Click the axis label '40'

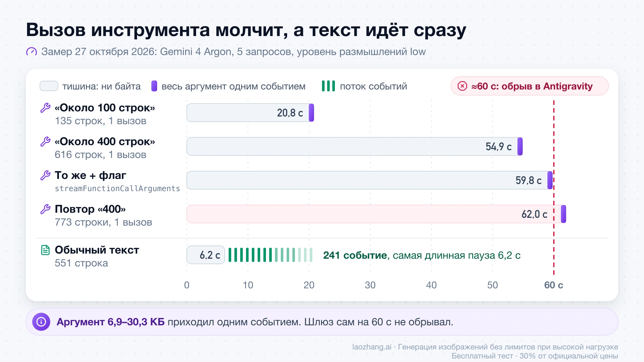coord(431,285)
